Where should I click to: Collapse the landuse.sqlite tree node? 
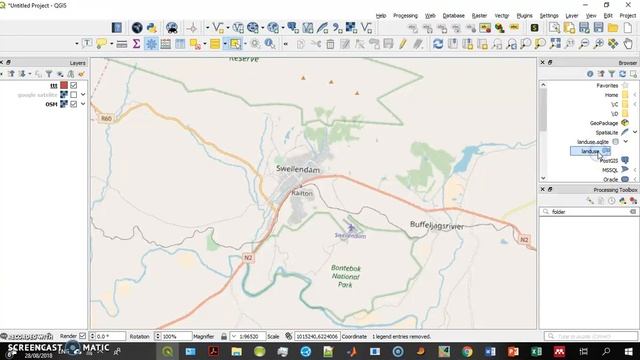[x=625, y=142]
